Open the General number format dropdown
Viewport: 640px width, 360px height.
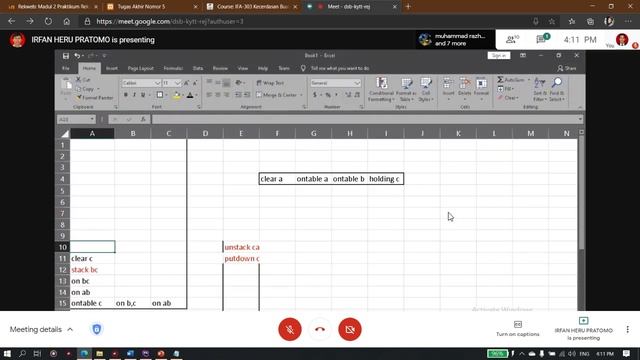[x=357, y=83]
